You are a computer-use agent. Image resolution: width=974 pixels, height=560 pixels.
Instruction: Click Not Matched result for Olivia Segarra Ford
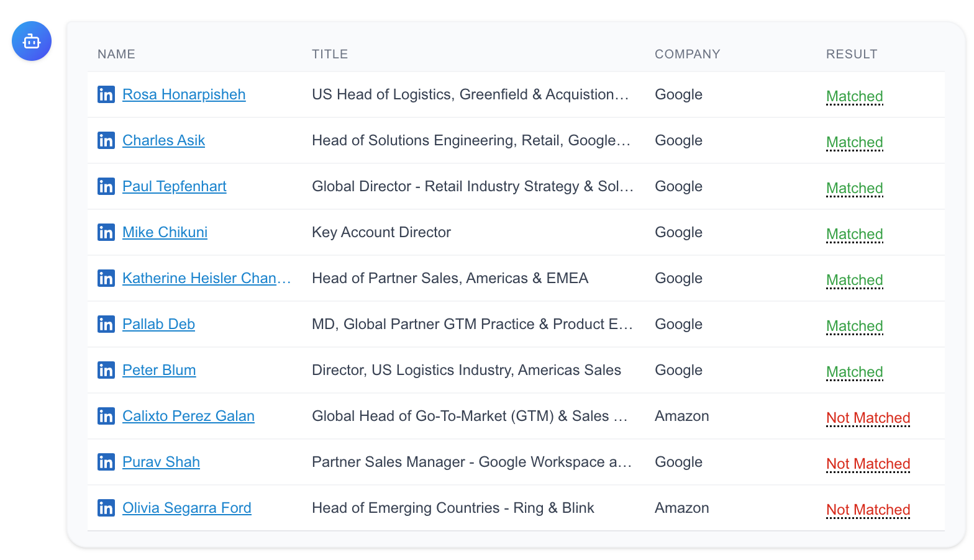pyautogui.click(x=868, y=510)
